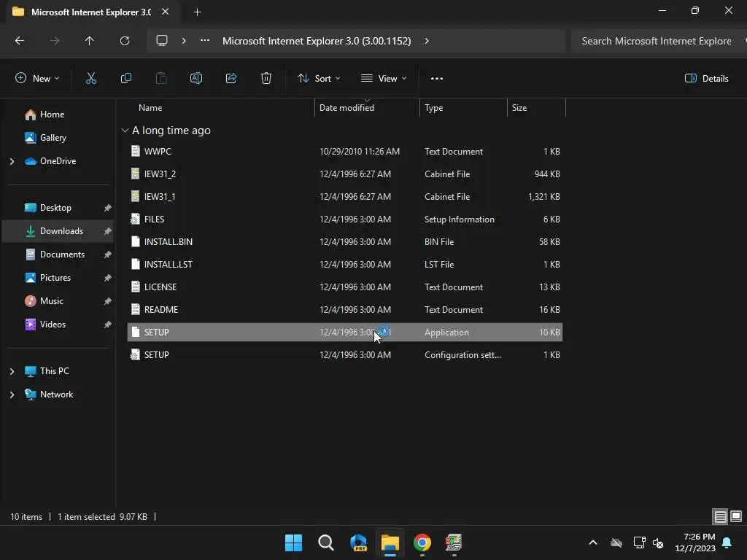Click chevron next to PC icon in address bar
The image size is (747, 560).
pos(184,41)
